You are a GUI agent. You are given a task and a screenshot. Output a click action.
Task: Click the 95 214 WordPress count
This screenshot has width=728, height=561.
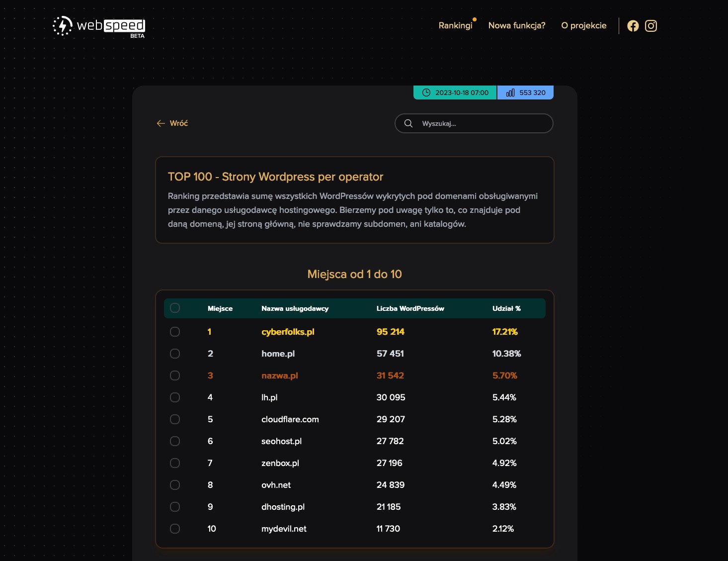(x=391, y=332)
